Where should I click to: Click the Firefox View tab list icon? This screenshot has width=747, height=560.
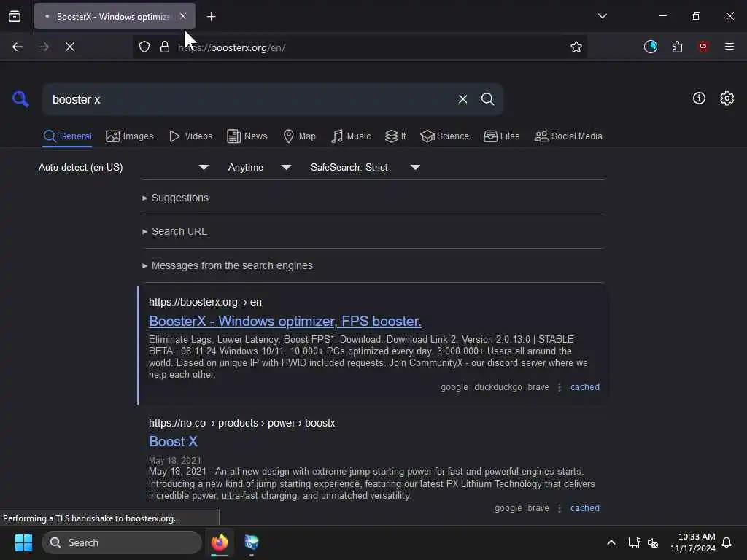pos(15,17)
